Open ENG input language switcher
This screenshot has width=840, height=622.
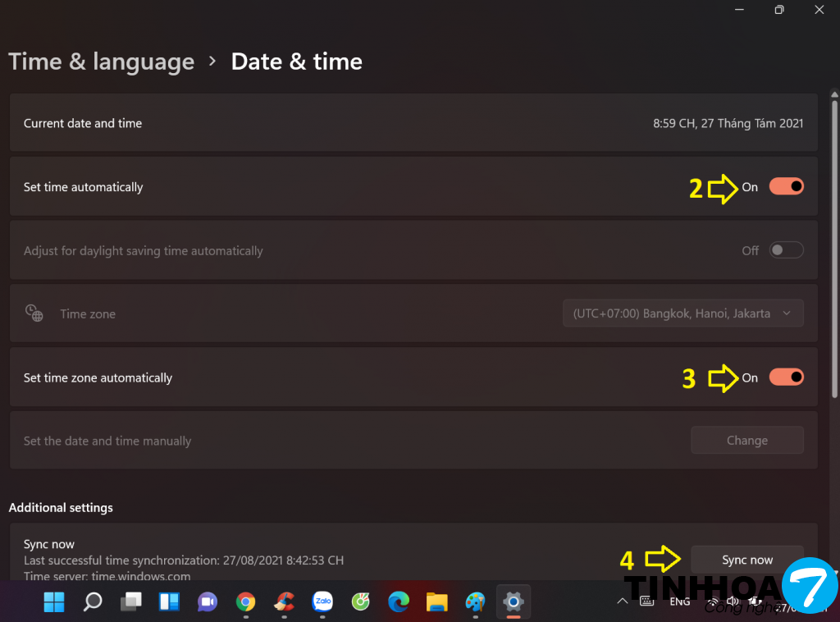click(x=679, y=601)
